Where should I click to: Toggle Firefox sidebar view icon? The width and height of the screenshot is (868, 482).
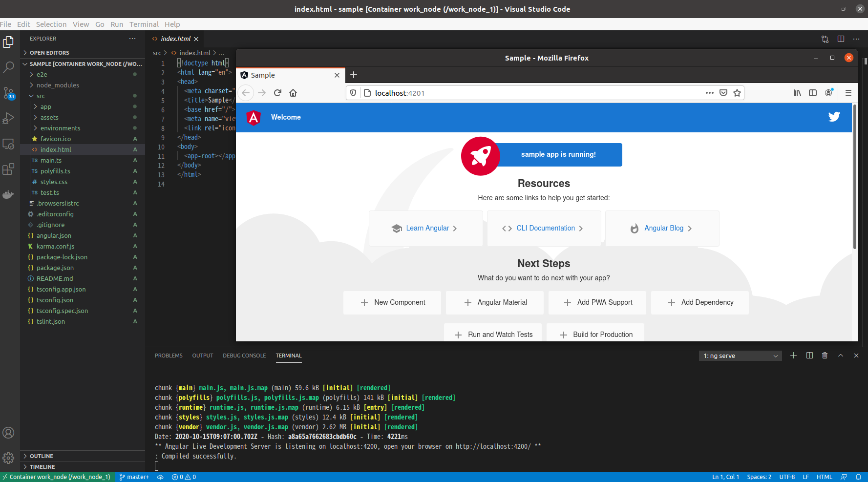813,93
